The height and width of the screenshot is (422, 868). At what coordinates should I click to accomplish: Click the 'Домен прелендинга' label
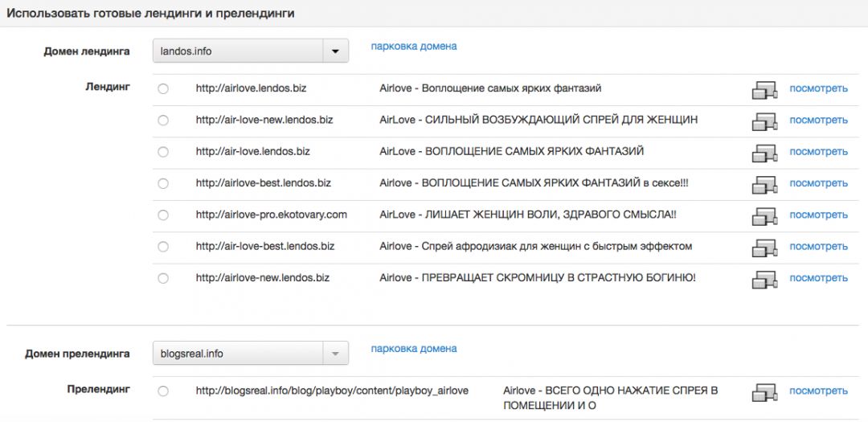[77, 354]
